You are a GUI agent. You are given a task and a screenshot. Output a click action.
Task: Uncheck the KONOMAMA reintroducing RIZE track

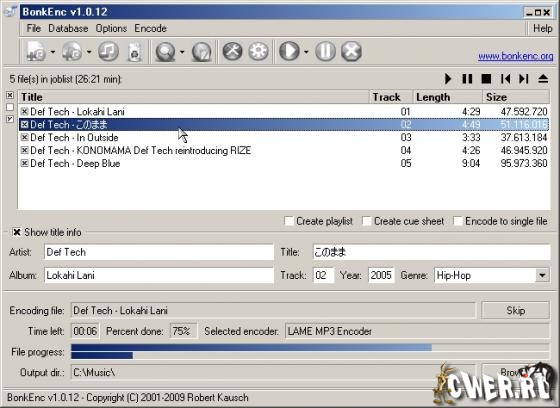[24, 150]
